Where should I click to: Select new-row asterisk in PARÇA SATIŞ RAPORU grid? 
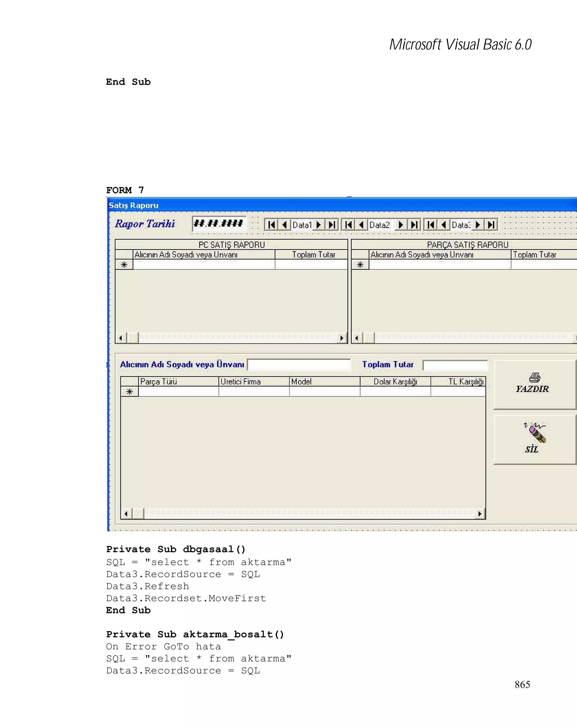click(x=360, y=265)
